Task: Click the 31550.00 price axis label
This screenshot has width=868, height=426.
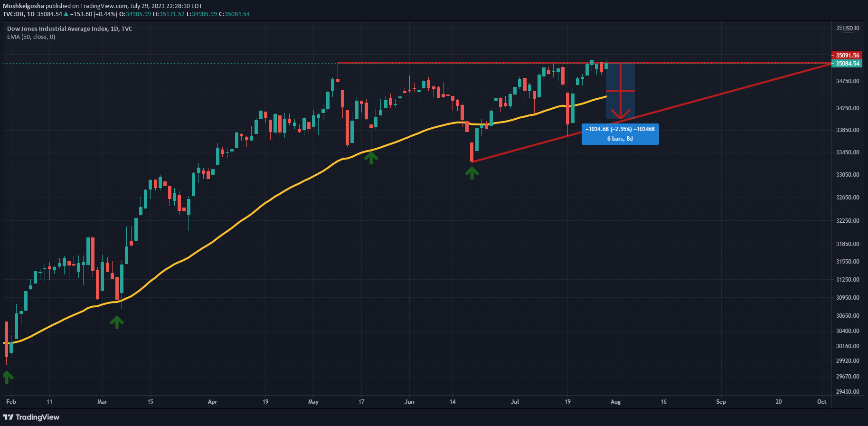Action: [848, 262]
